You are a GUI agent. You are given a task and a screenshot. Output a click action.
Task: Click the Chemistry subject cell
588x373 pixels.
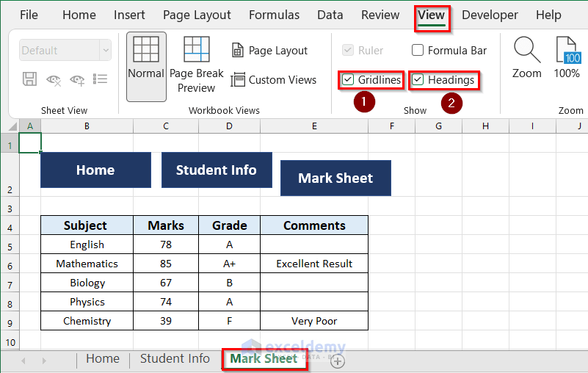87,321
